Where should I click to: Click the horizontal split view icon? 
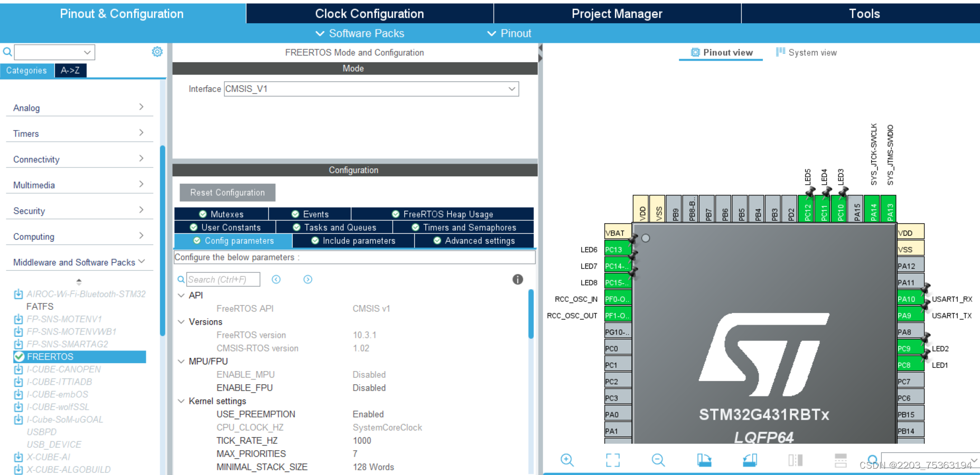click(x=841, y=460)
